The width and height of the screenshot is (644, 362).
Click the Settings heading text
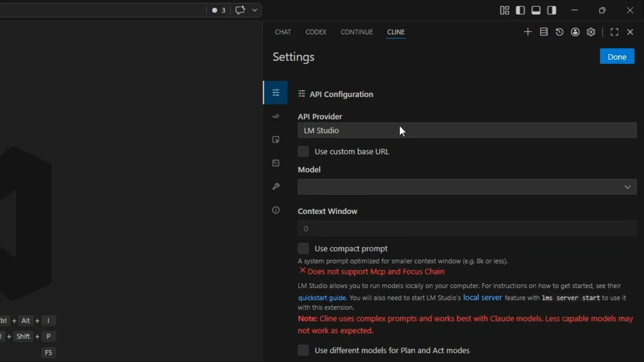point(293,57)
